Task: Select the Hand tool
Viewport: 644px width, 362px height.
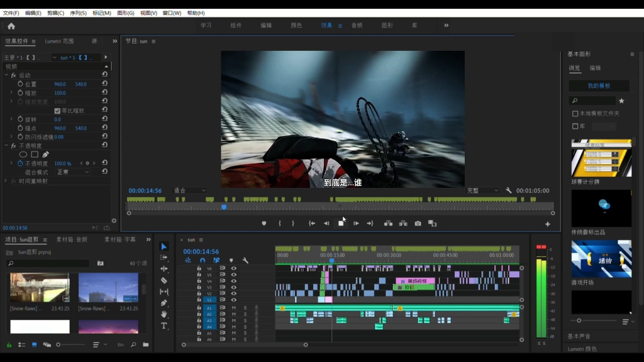Action: 164,314
